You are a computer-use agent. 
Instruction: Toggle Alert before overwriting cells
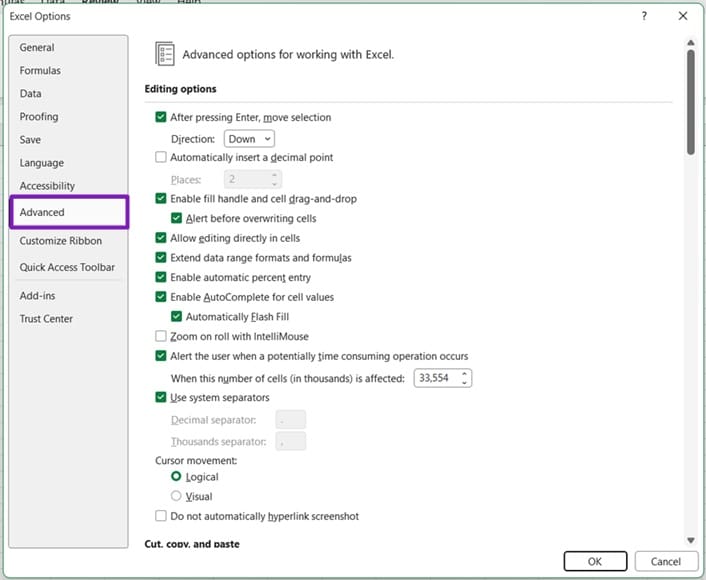176,218
